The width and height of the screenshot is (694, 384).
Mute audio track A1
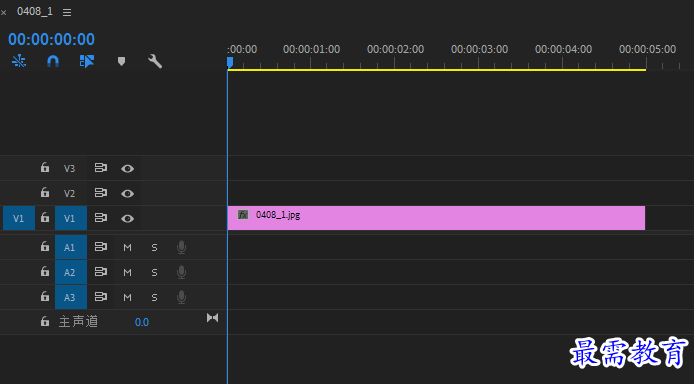(x=127, y=247)
